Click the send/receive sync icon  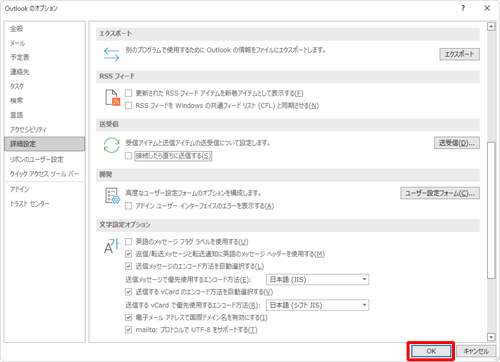111,145
